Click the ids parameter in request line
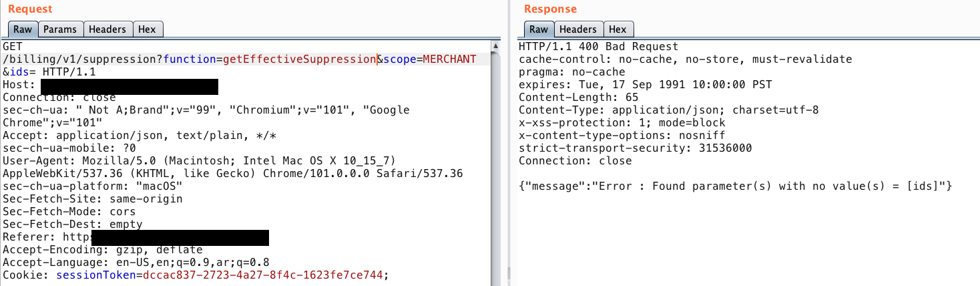The height and width of the screenshot is (286, 980). click(x=18, y=72)
